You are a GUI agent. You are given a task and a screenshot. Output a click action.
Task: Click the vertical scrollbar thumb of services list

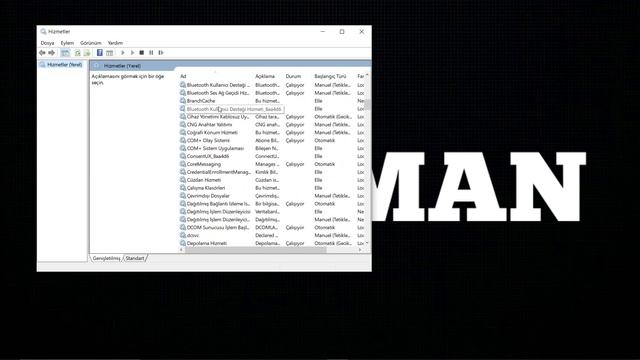[367, 104]
